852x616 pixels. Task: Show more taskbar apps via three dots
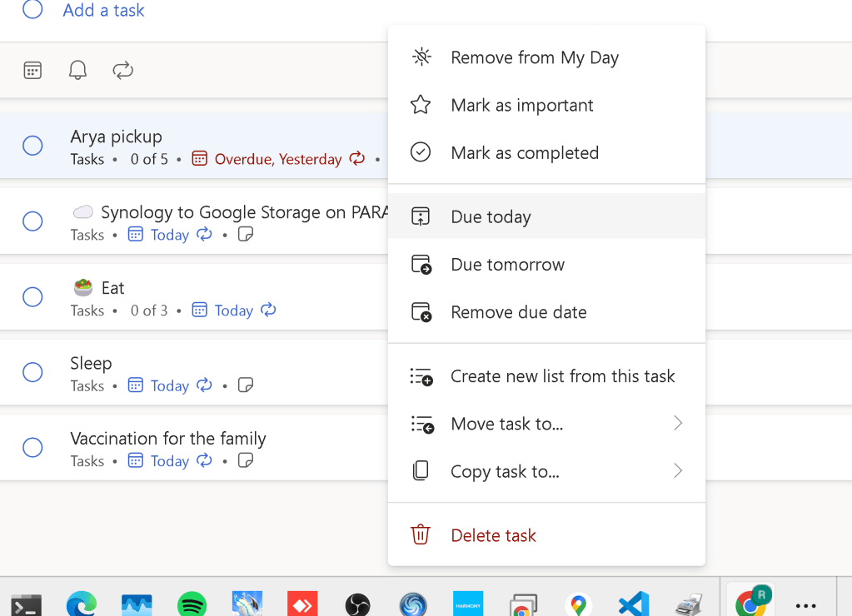[806, 605]
